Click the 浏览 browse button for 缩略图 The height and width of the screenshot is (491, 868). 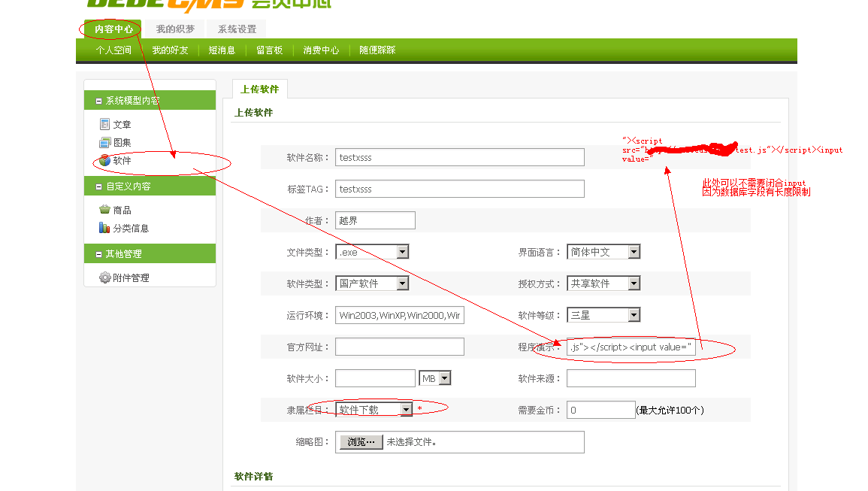point(361,442)
